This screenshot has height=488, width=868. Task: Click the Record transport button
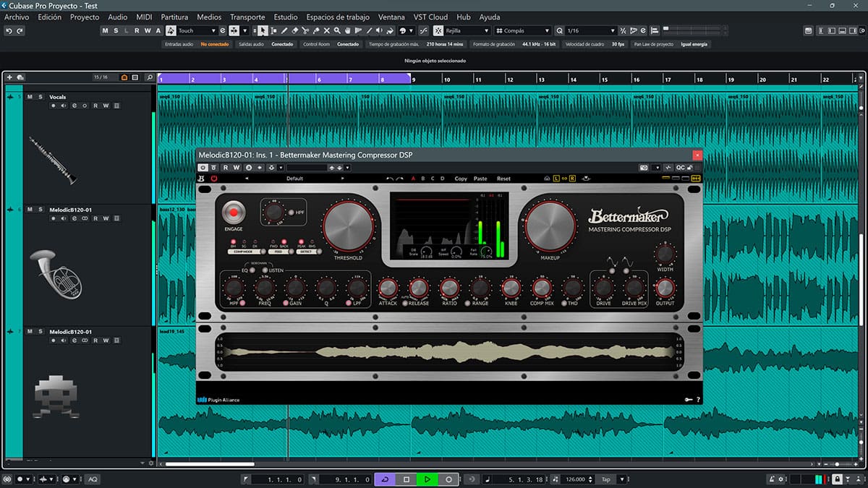click(x=448, y=479)
